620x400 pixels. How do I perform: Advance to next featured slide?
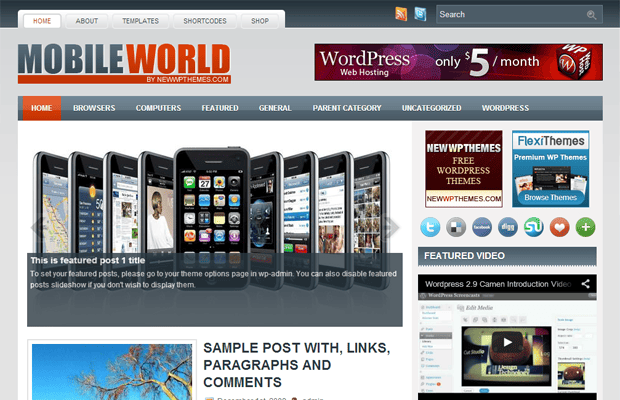392,228
